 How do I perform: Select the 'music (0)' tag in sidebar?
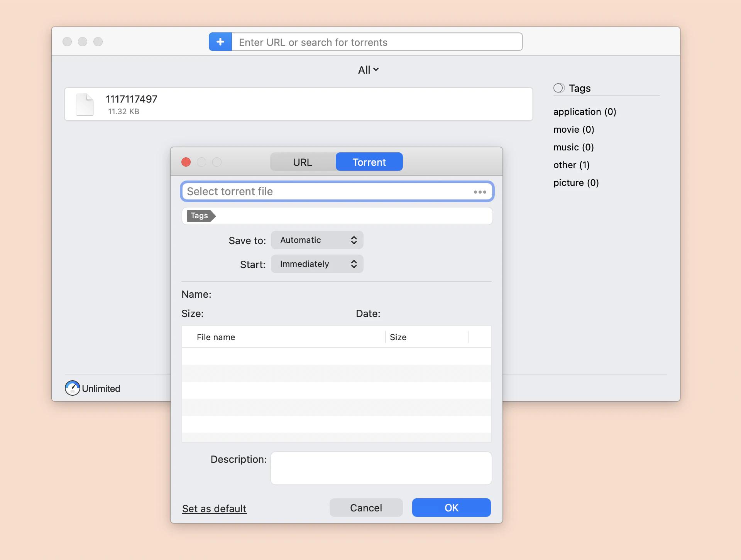(573, 147)
